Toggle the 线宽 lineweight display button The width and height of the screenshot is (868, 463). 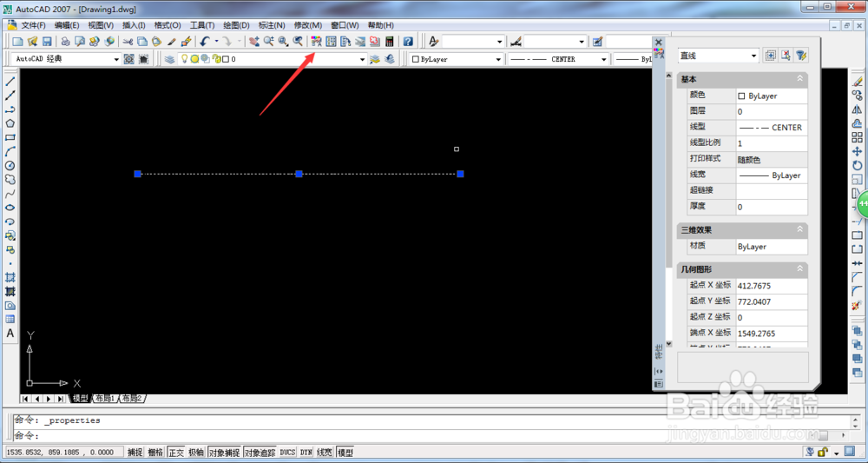(325, 453)
